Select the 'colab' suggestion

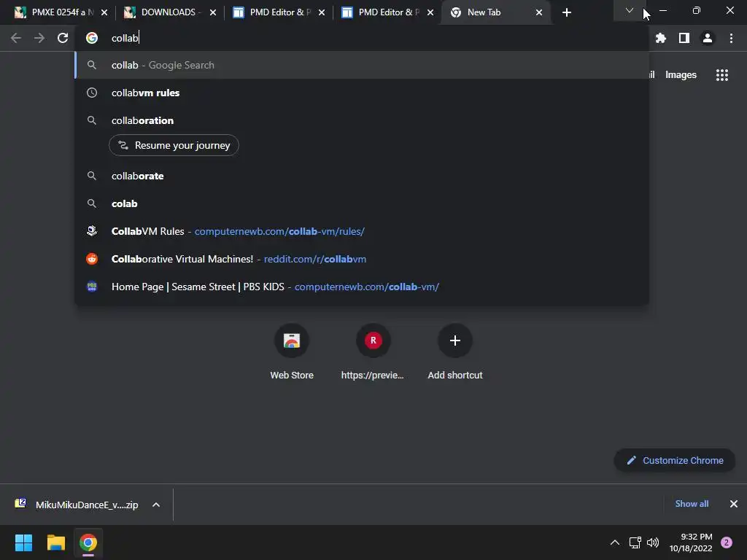362,204
